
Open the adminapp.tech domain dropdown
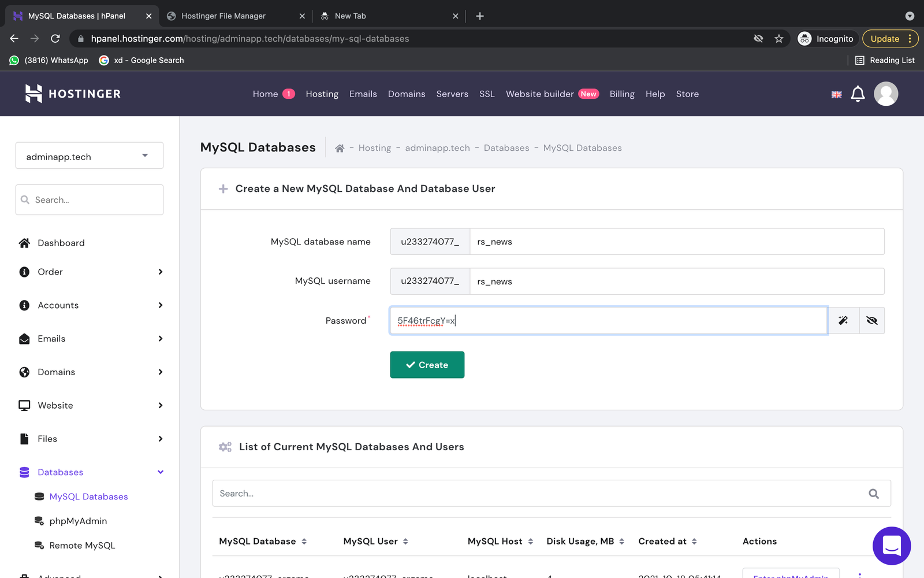tap(90, 156)
